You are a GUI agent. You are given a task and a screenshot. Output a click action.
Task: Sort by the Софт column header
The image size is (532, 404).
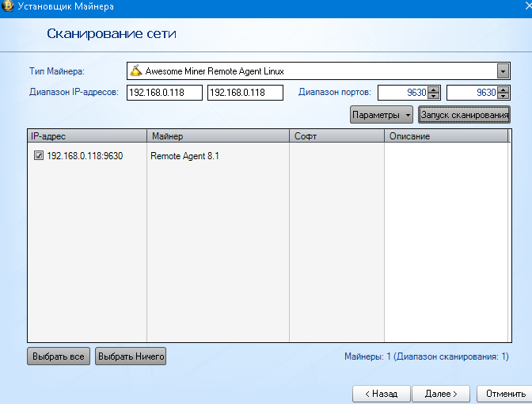tap(337, 135)
